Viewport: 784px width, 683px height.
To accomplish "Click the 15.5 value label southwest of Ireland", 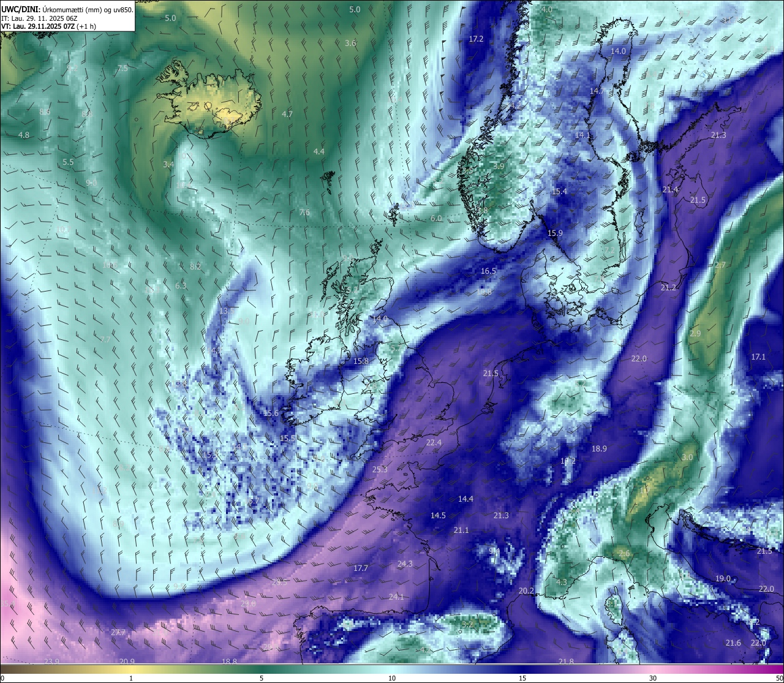I will [x=287, y=439].
